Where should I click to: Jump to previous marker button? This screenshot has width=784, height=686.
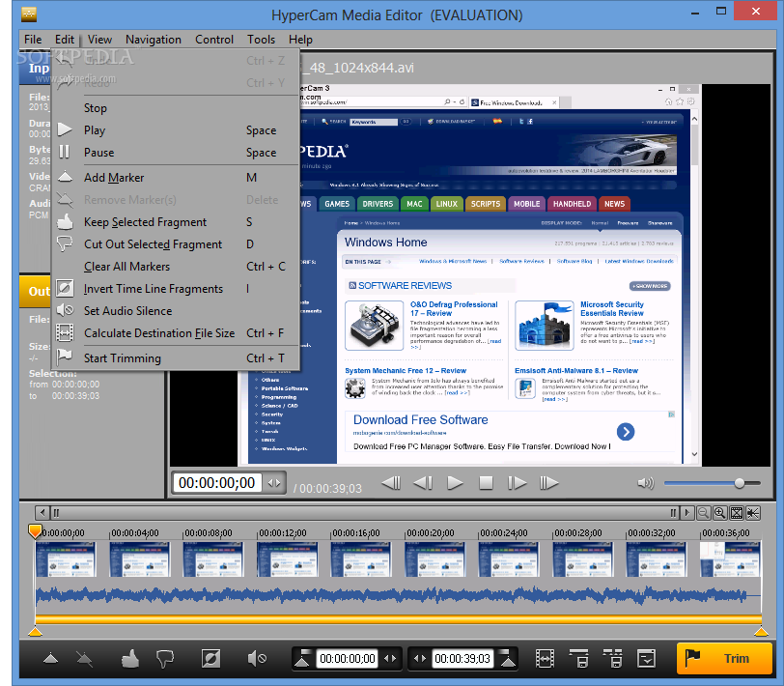coord(391,483)
